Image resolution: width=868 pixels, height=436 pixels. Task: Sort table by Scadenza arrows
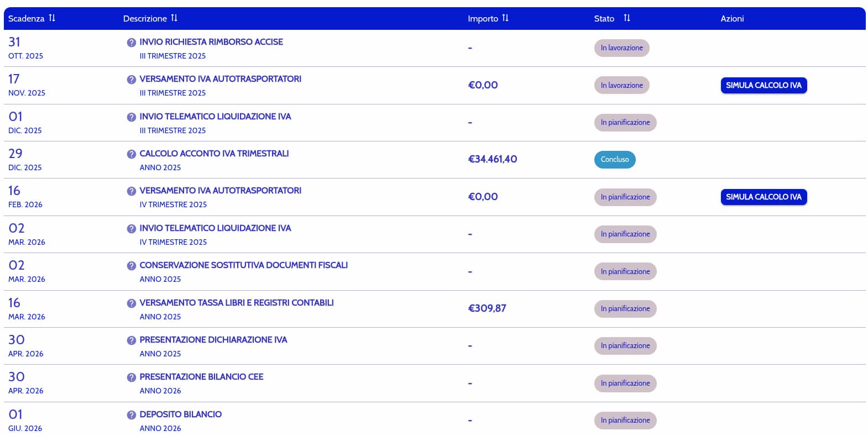pos(52,18)
